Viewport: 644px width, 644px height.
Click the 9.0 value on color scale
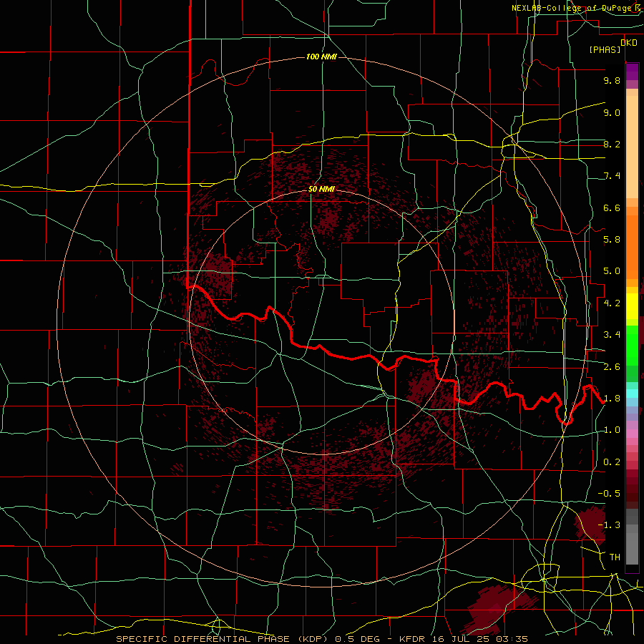tap(612, 112)
